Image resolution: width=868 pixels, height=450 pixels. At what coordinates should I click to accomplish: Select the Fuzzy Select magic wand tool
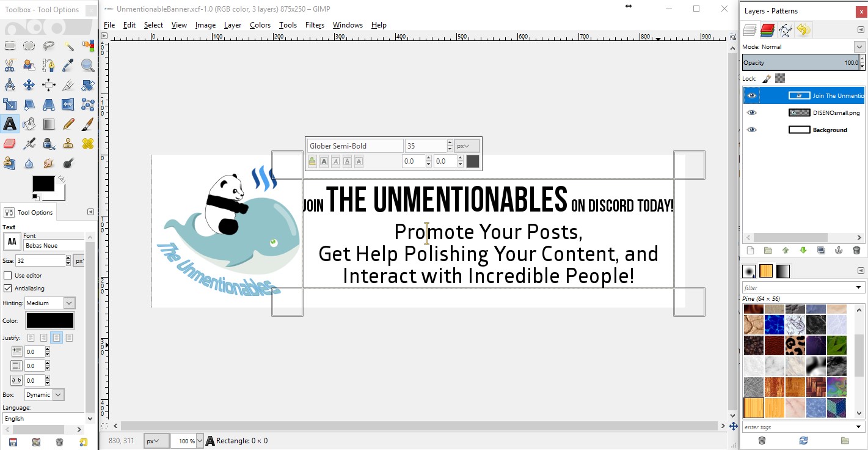pyautogui.click(x=68, y=46)
